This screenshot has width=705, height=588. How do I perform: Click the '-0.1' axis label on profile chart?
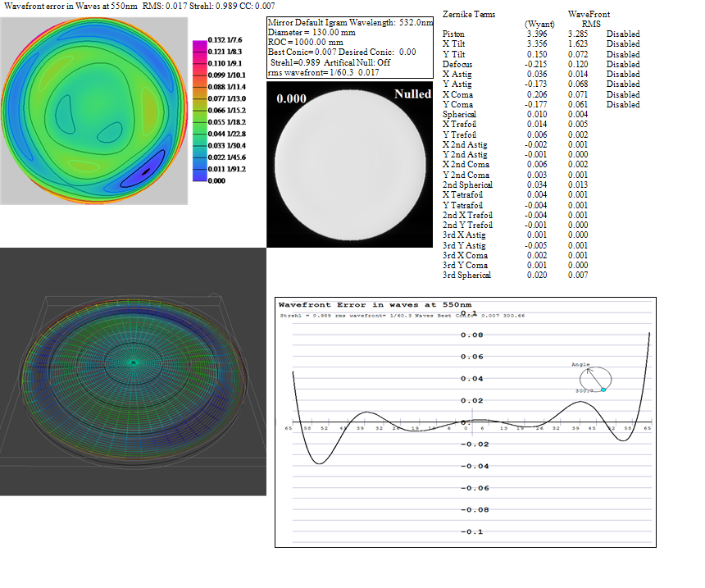471,531
